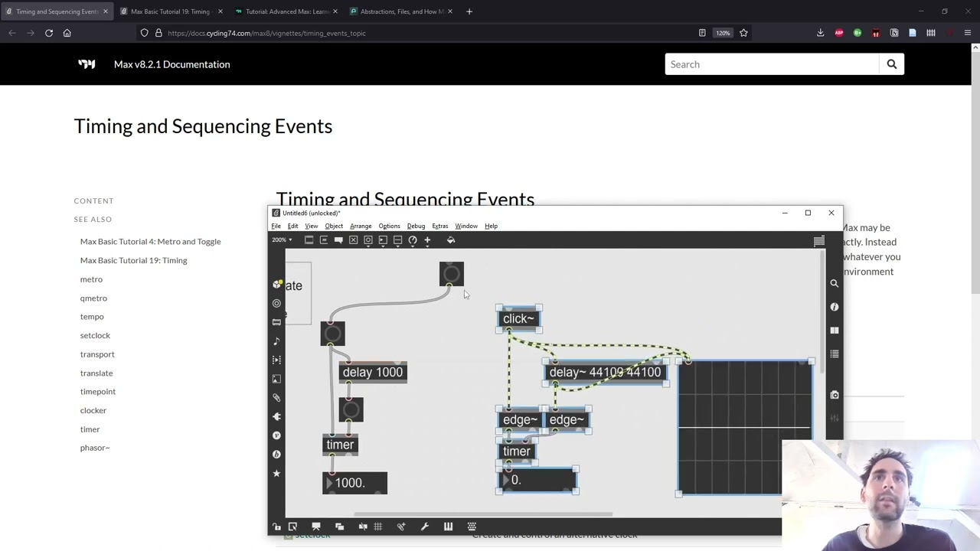Open the patcher inspector wrench icon
Screen dimensions: 980x551
click(x=425, y=527)
